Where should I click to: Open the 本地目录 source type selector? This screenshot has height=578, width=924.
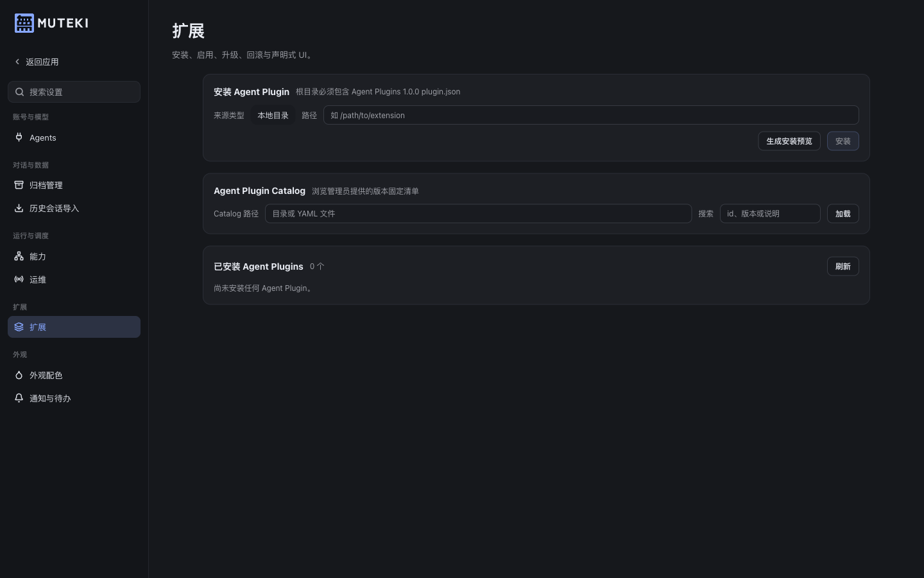click(273, 116)
